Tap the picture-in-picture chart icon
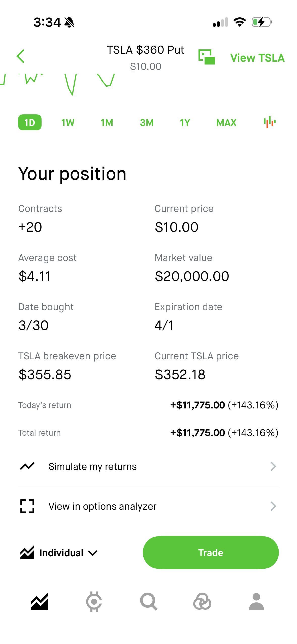297x644 pixels. point(207,57)
